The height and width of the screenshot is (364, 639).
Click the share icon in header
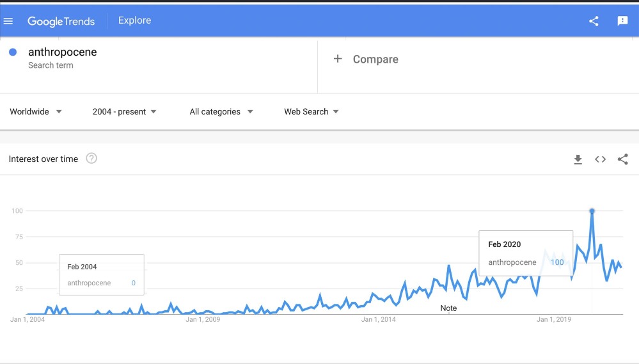point(594,21)
